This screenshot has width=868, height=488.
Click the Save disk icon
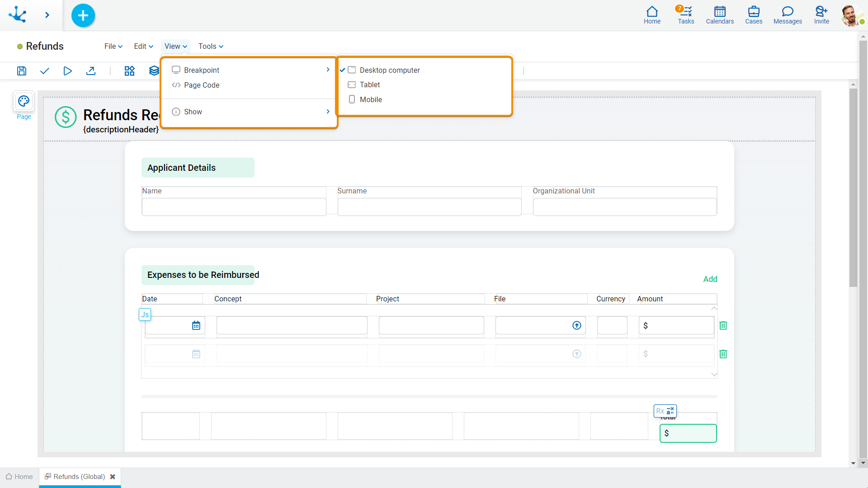click(x=22, y=71)
